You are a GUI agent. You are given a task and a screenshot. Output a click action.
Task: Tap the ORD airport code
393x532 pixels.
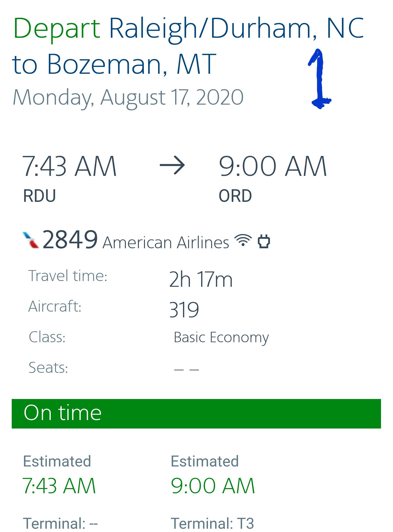(235, 196)
